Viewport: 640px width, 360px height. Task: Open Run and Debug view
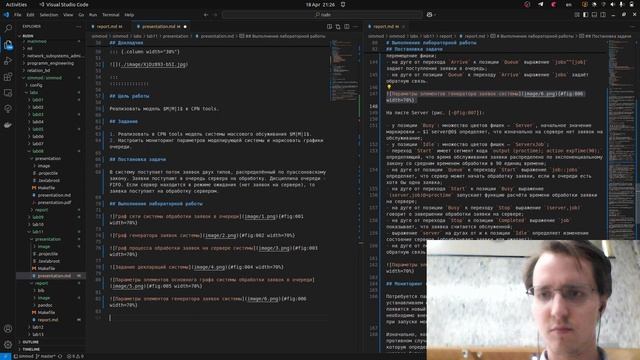pyautogui.click(x=8, y=61)
